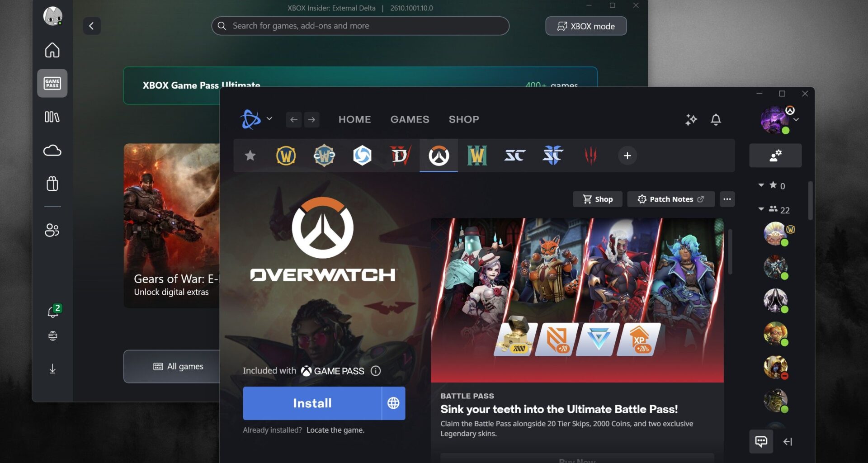Open region globe selector beside Install

point(393,403)
